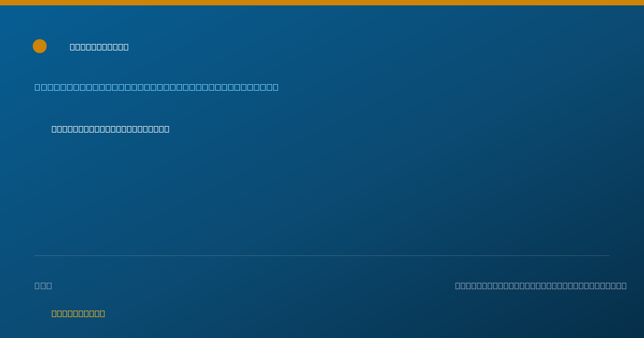The height and width of the screenshot is (338, 644).
Task: Click the orange strip along the top edge
Action: coord(322,3)
